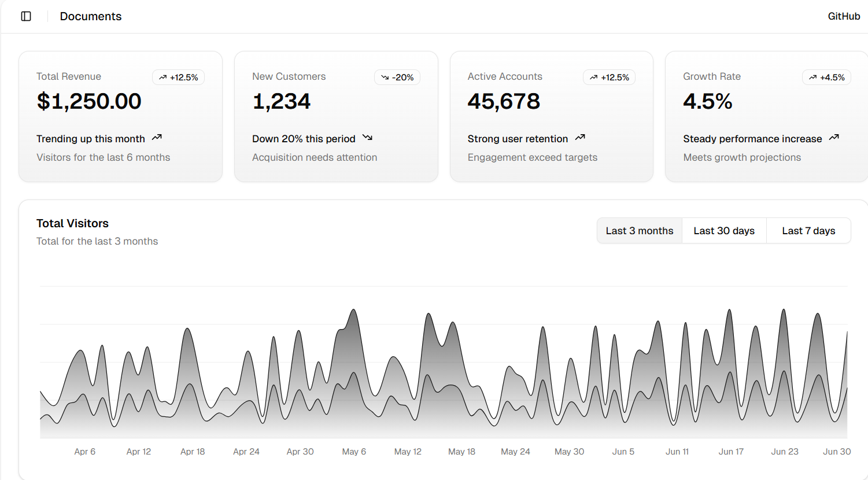Click the arrow icon beside 'Strong user retention'
Viewport: 868px width, 480px height.
(x=580, y=138)
